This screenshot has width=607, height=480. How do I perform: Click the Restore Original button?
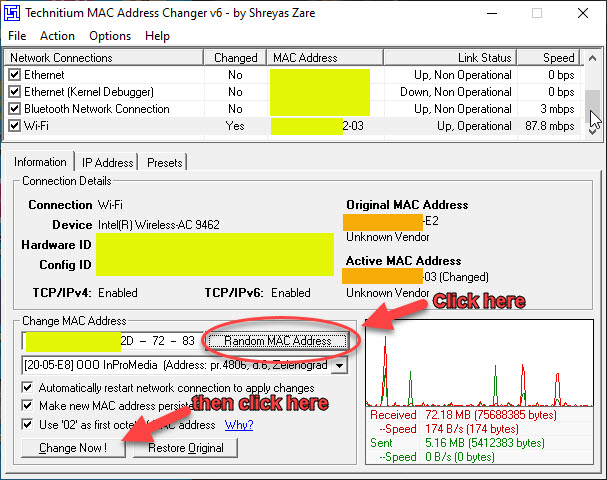(x=185, y=448)
